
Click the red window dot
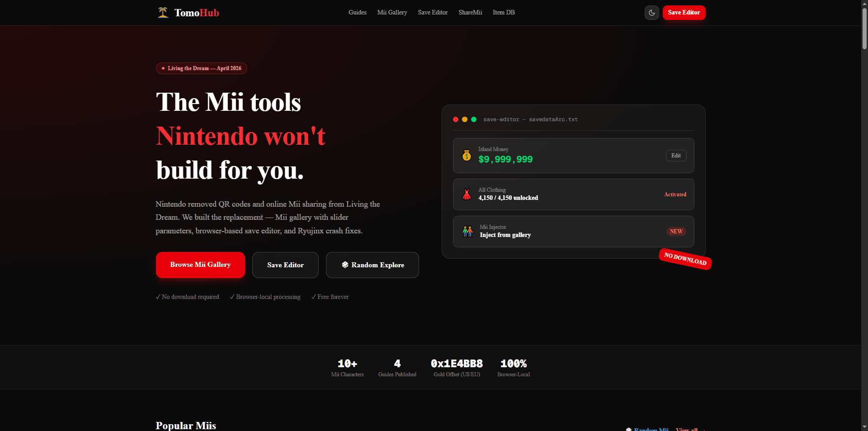tap(456, 119)
